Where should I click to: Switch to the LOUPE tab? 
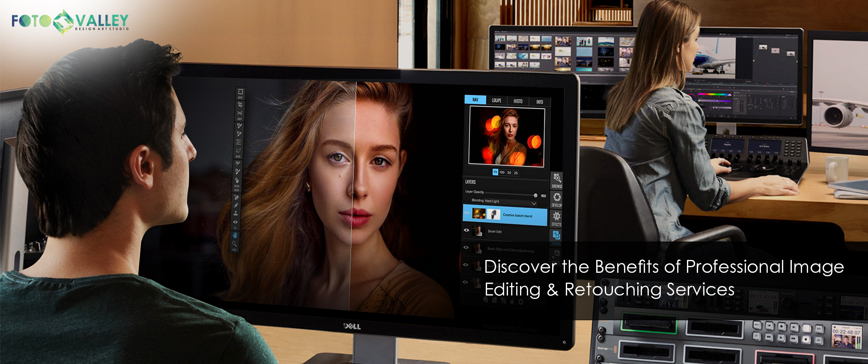pyautogui.click(x=496, y=101)
